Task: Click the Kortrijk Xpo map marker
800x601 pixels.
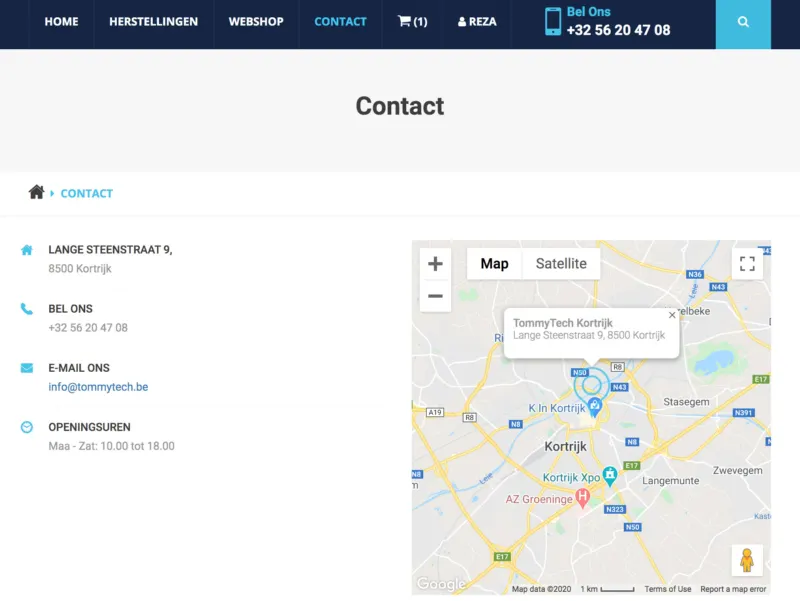Action: pyautogui.click(x=610, y=476)
